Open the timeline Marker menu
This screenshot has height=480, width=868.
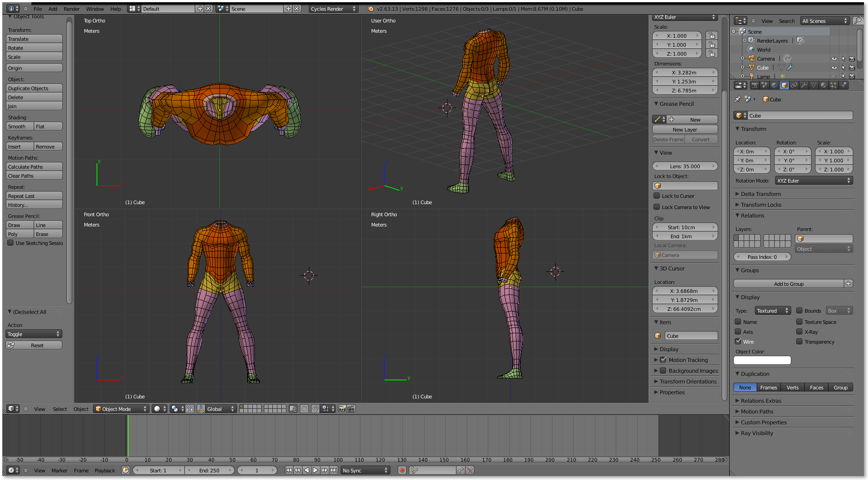[59, 470]
